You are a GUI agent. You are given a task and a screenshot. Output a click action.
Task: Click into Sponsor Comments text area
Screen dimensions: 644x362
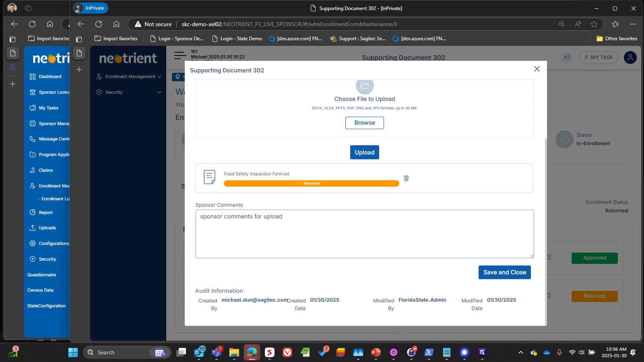click(364, 234)
